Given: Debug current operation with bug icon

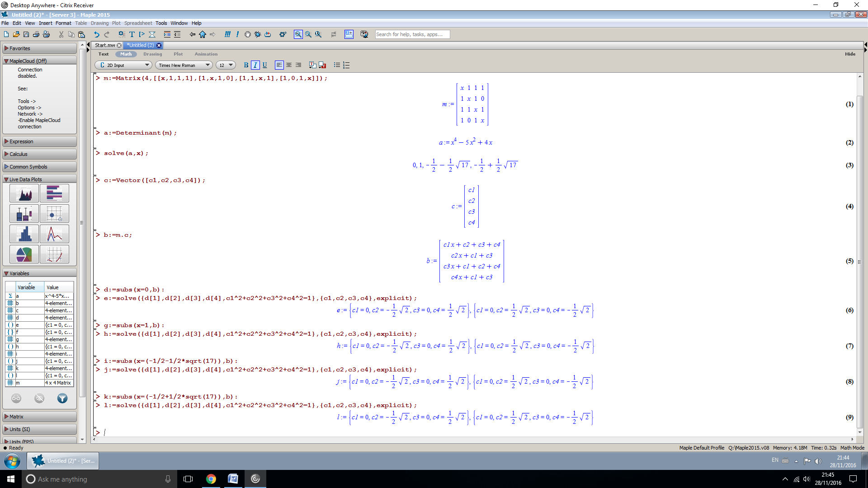Looking at the screenshot, I should 258,34.
